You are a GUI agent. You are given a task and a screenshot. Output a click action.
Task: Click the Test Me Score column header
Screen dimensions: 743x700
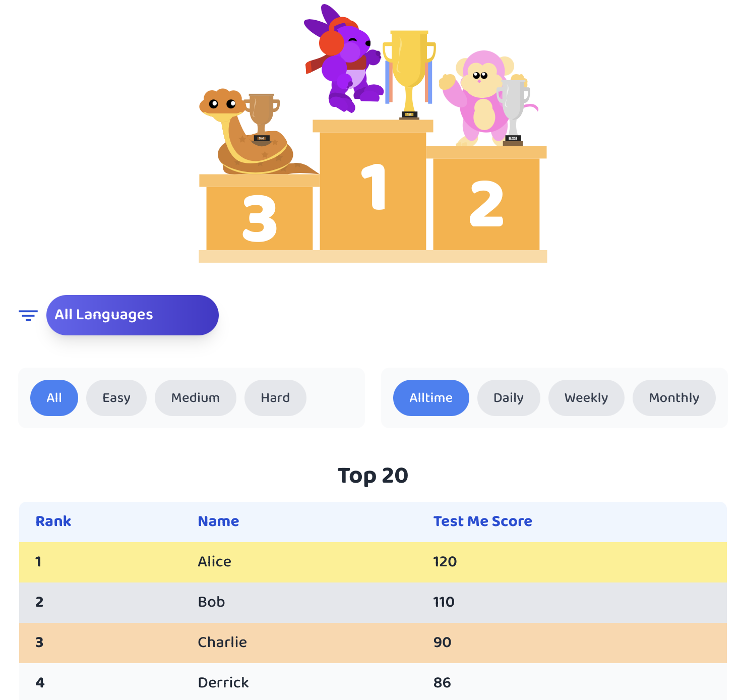[x=482, y=521]
